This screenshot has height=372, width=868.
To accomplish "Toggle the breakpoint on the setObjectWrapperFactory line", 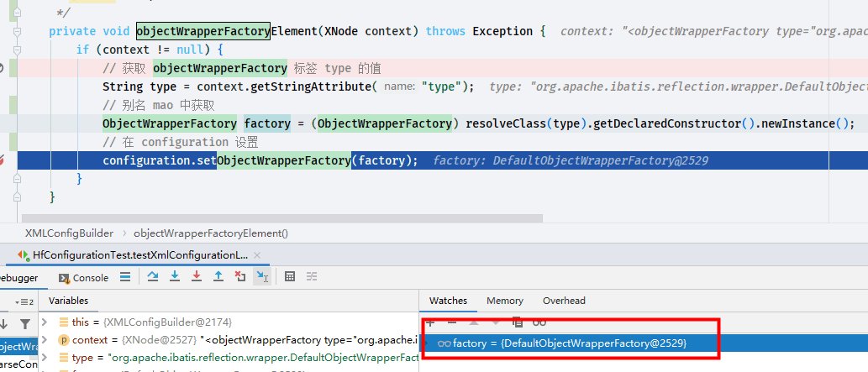I will tap(2, 160).
